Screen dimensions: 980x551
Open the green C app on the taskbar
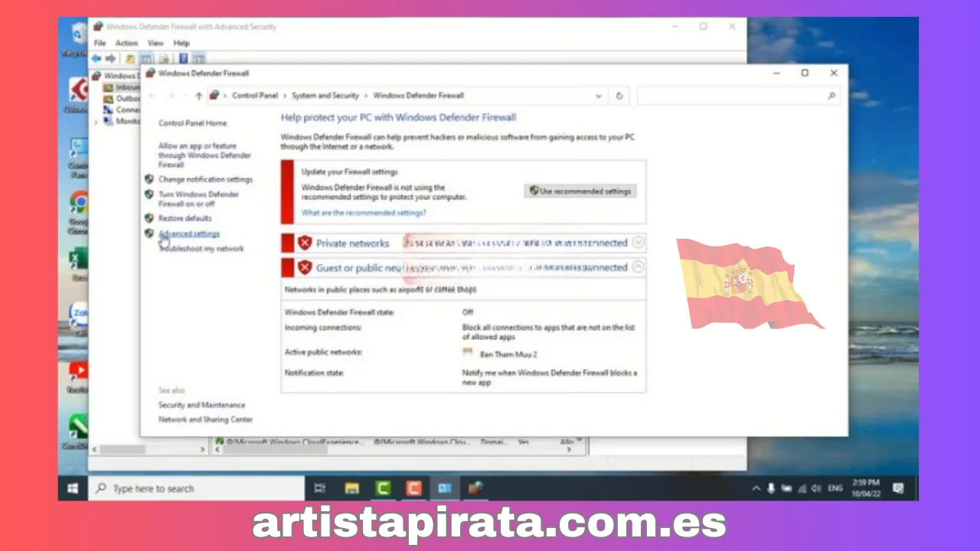point(383,488)
